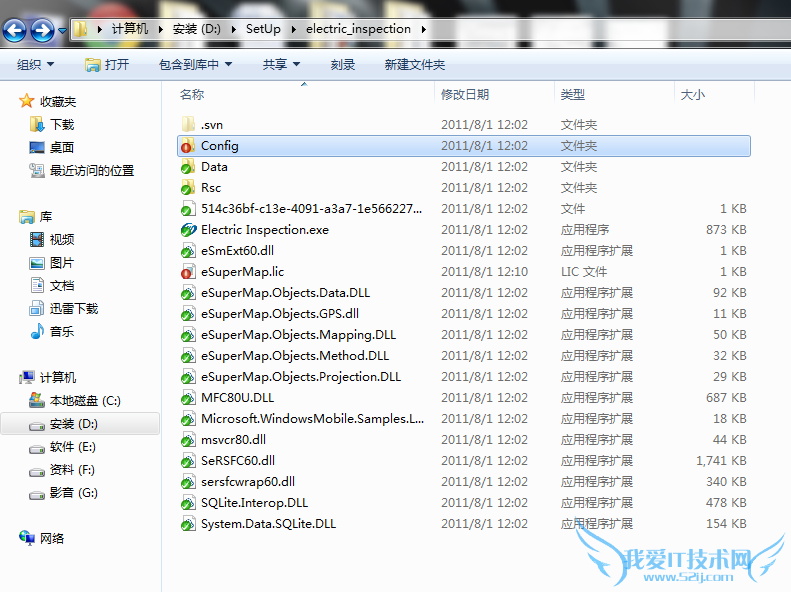This screenshot has width=791, height=592.
Task: Expand the SetUp breadcrumb arrow
Action: 293,29
